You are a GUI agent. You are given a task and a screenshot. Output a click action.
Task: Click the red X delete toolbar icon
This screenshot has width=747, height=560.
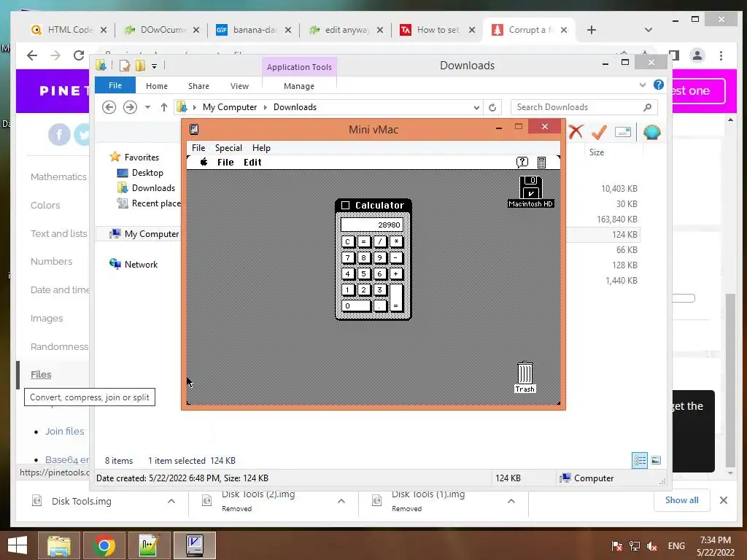point(576,131)
